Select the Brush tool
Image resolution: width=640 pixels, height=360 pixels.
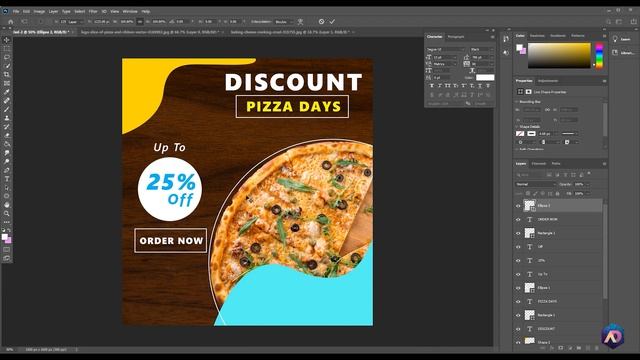click(x=7, y=109)
